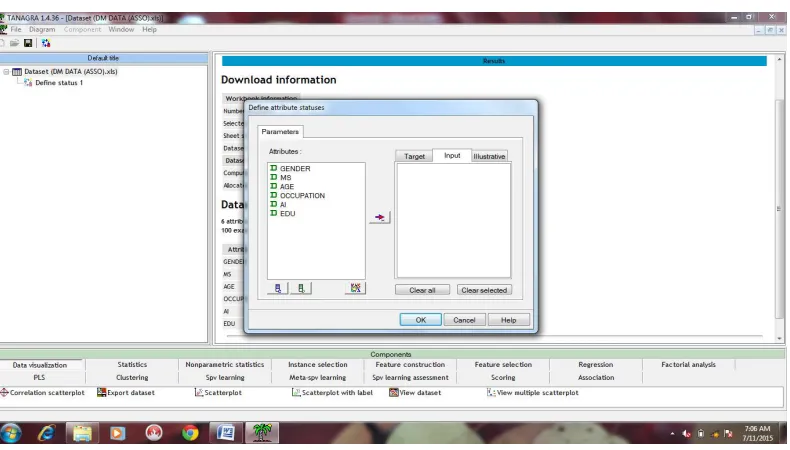Viewport: 790px width, 450px height.
Task: Click the colorful execute diagram toolbar icon
Action: pyautogui.click(x=46, y=43)
